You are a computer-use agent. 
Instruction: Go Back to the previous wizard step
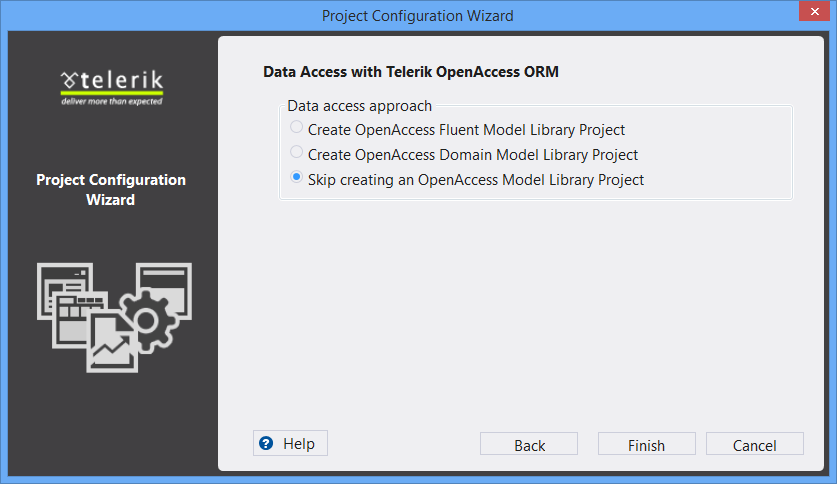point(529,444)
